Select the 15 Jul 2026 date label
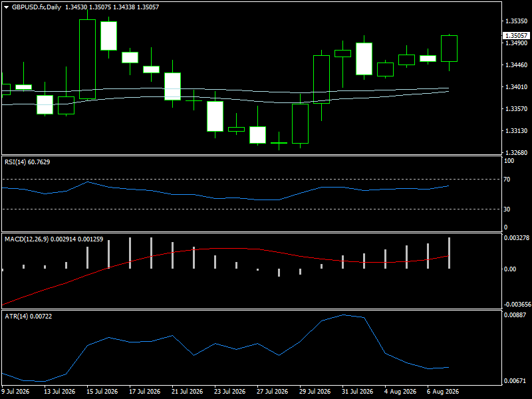This screenshot has width=532, height=399. pyautogui.click(x=102, y=392)
